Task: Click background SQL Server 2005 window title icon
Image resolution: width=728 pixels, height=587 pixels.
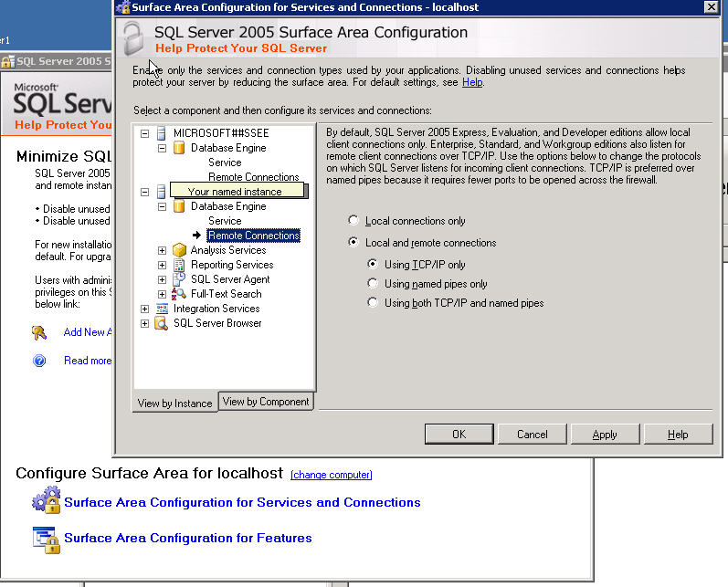Action: pos(8,61)
